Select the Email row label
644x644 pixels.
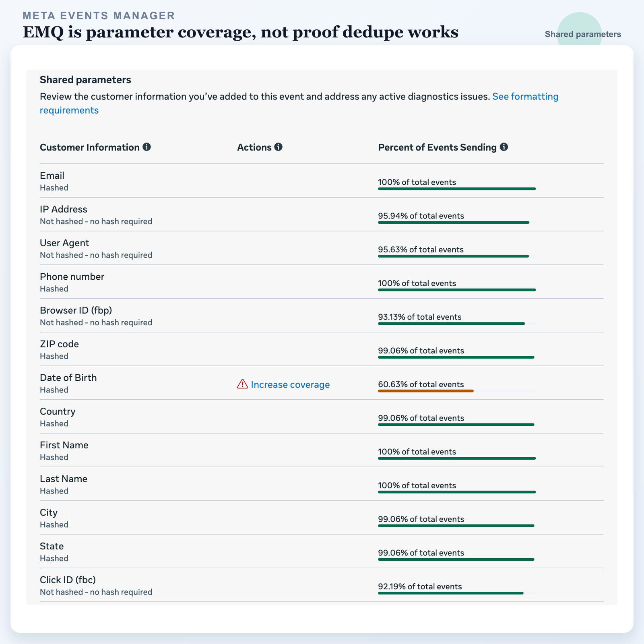click(52, 175)
